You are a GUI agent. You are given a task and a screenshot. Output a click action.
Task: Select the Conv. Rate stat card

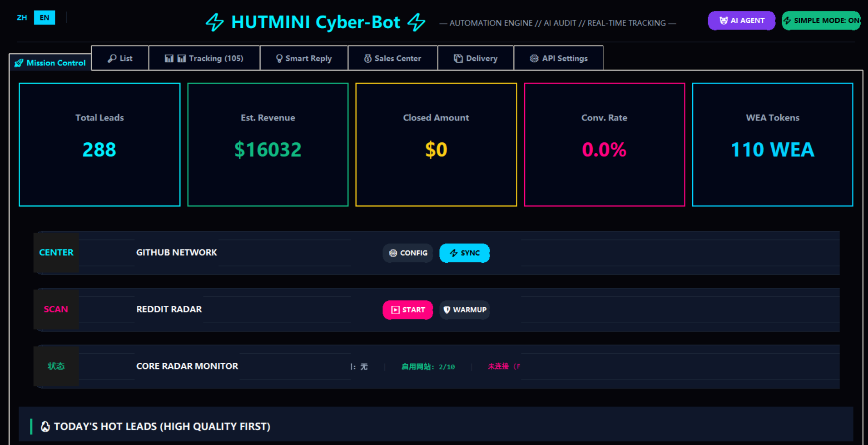click(x=604, y=144)
